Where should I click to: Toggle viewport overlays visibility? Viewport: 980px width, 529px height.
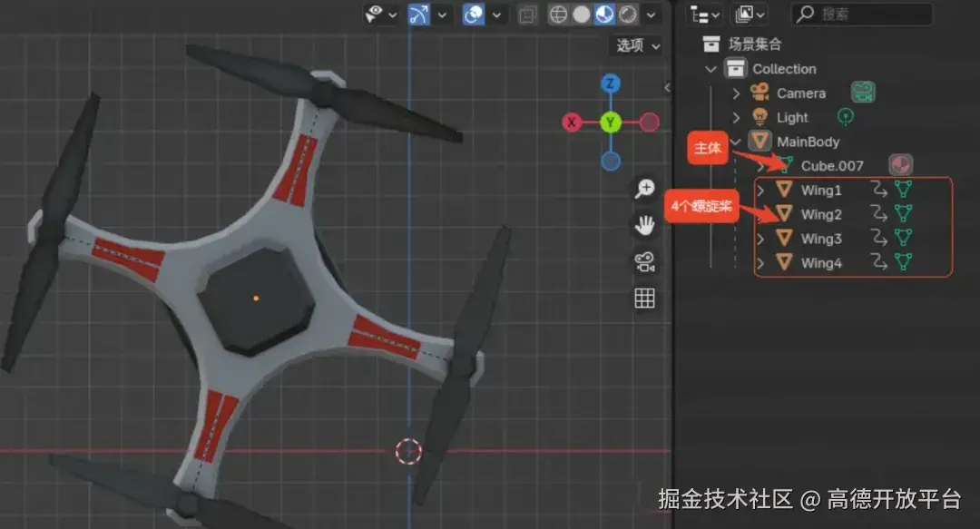click(472, 15)
